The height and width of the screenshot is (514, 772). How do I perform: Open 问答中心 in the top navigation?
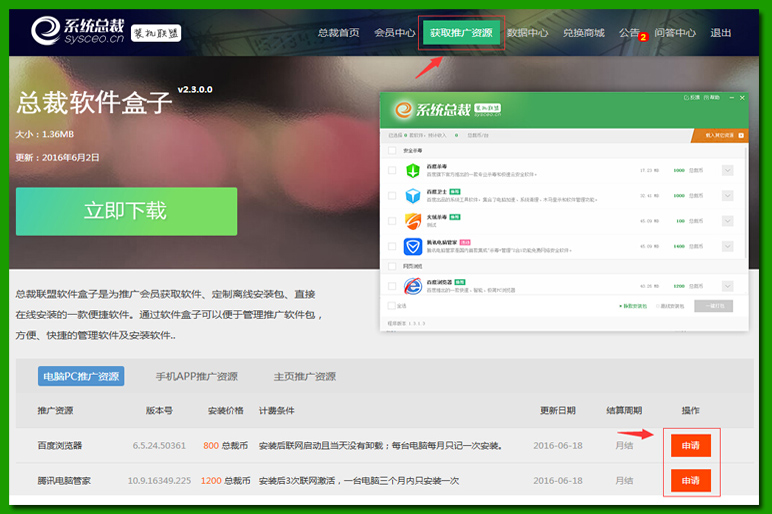(675, 32)
